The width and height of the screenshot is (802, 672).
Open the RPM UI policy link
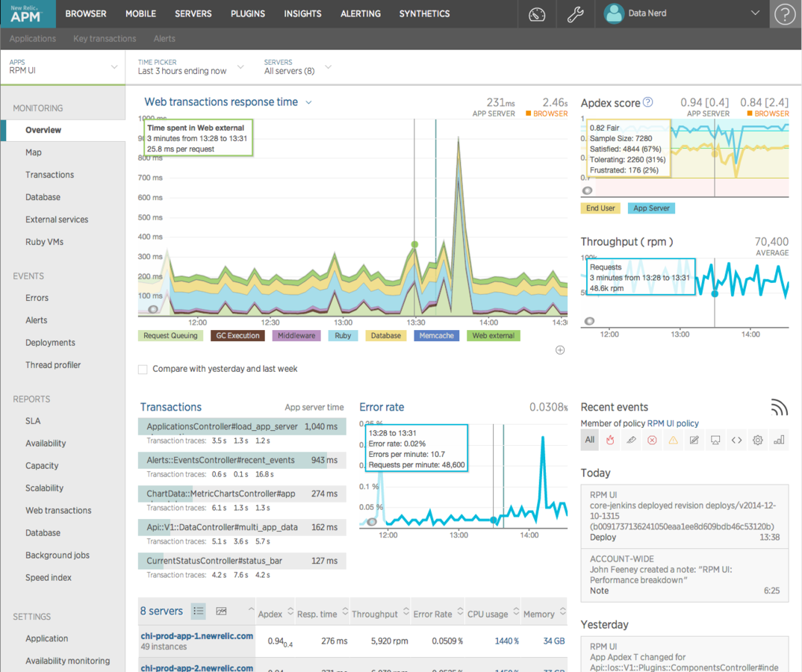coord(673,423)
